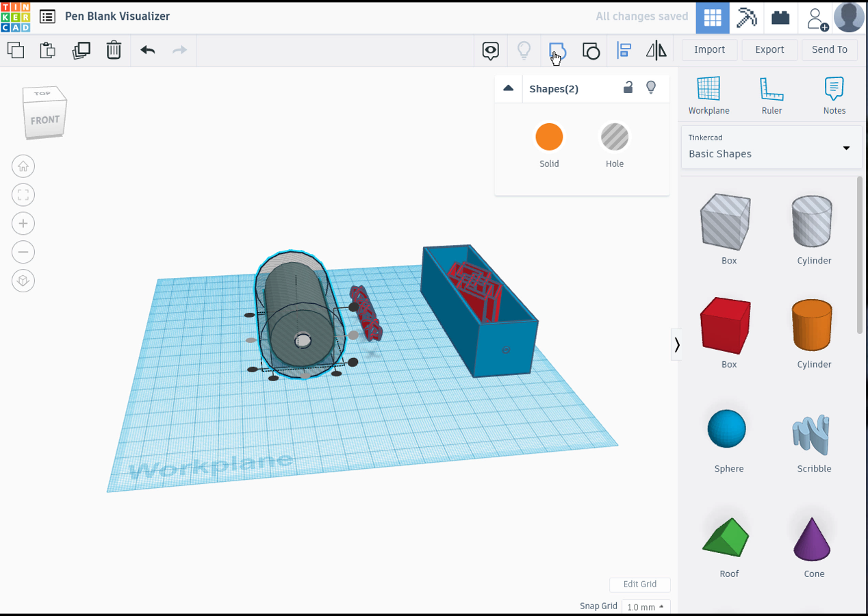Open the Basic Shapes category dropdown
Screen dimensions: 868x616
pos(771,146)
